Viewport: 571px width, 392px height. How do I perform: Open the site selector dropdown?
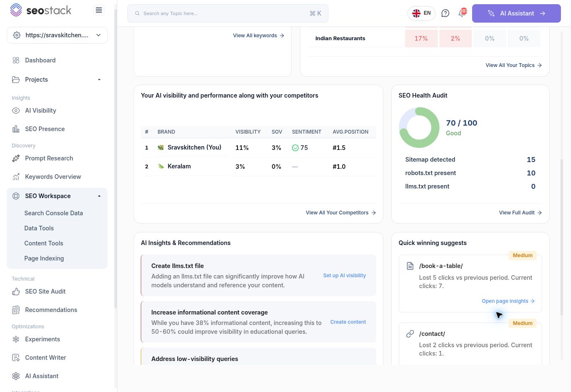coord(57,35)
